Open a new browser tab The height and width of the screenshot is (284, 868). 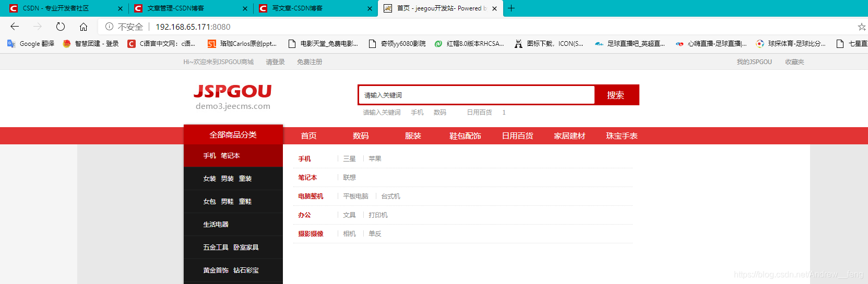coord(512,8)
